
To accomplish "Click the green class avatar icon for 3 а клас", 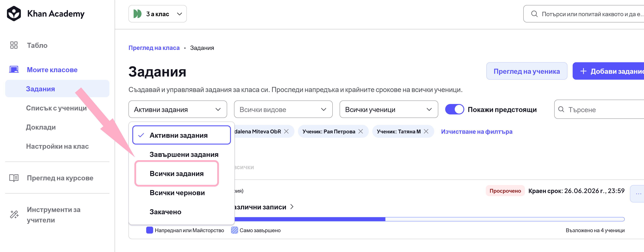I will (138, 14).
